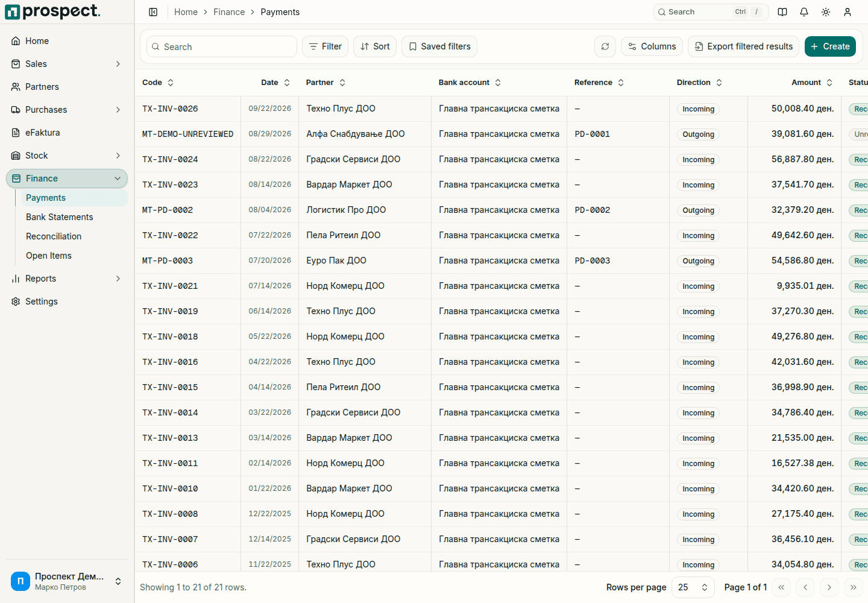
Task: Open Saved filters
Action: (x=439, y=46)
